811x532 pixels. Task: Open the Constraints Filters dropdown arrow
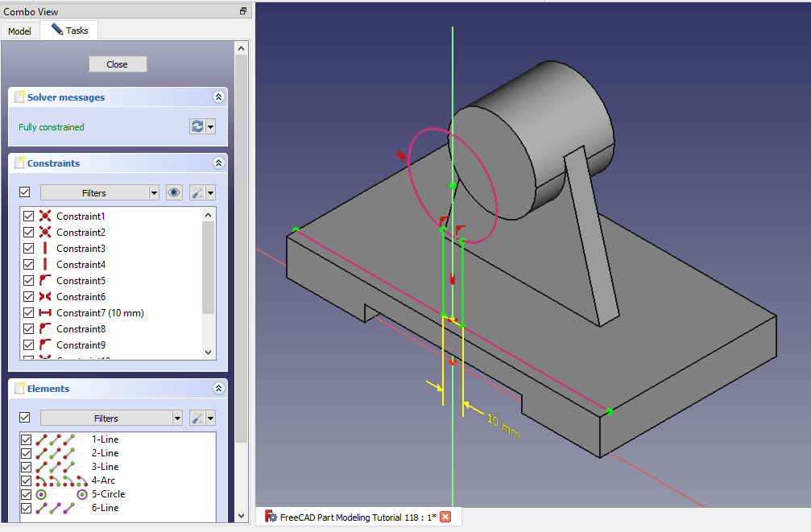(x=154, y=193)
